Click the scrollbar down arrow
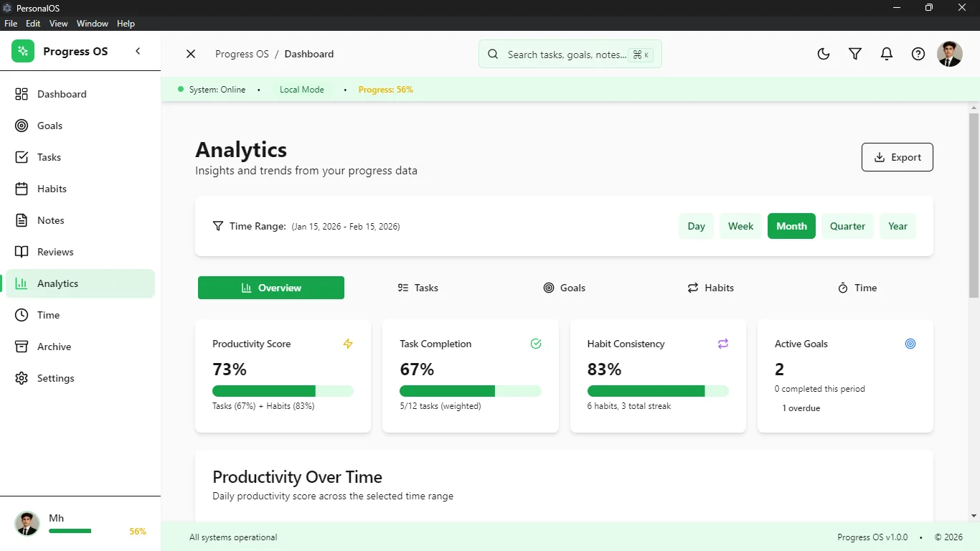980x551 pixels. (974, 516)
